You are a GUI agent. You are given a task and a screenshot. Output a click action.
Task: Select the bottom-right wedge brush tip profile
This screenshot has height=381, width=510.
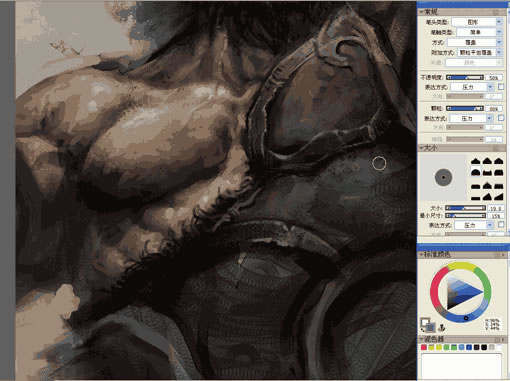pyautogui.click(x=499, y=196)
